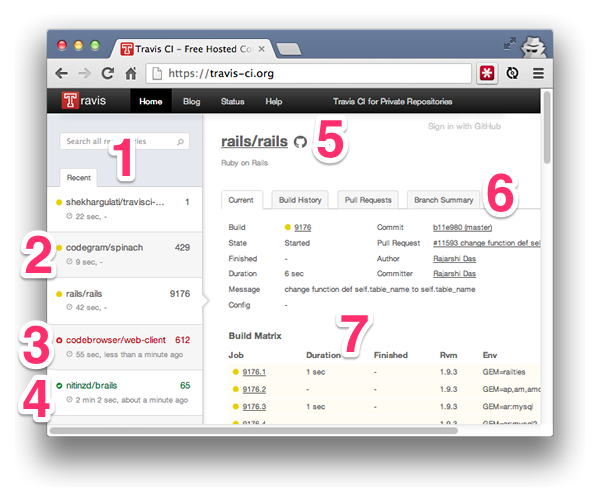Click the search magnifier icon in the repository search
Image resolution: width=600 pixels, height=501 pixels.
[x=180, y=142]
